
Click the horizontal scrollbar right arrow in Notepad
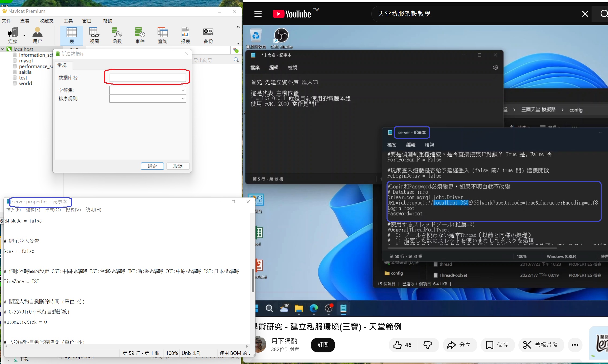click(x=247, y=346)
